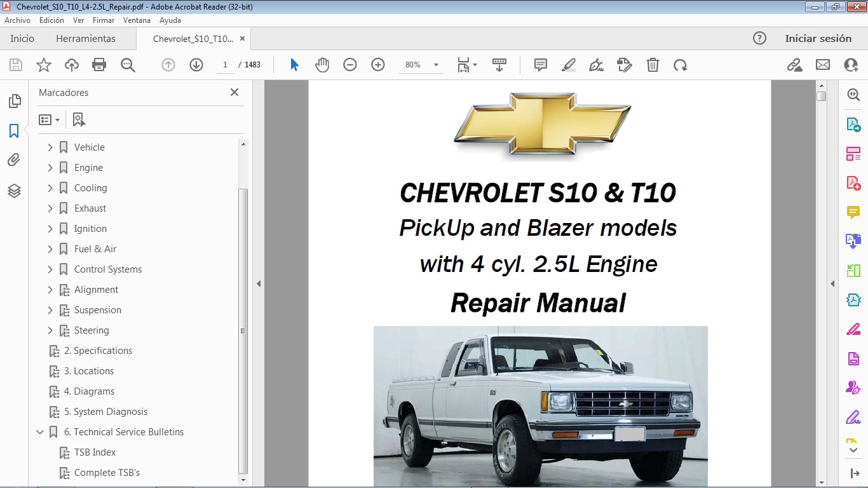Image resolution: width=868 pixels, height=488 pixels.
Task: Toggle the selection arrow tool
Action: click(294, 64)
